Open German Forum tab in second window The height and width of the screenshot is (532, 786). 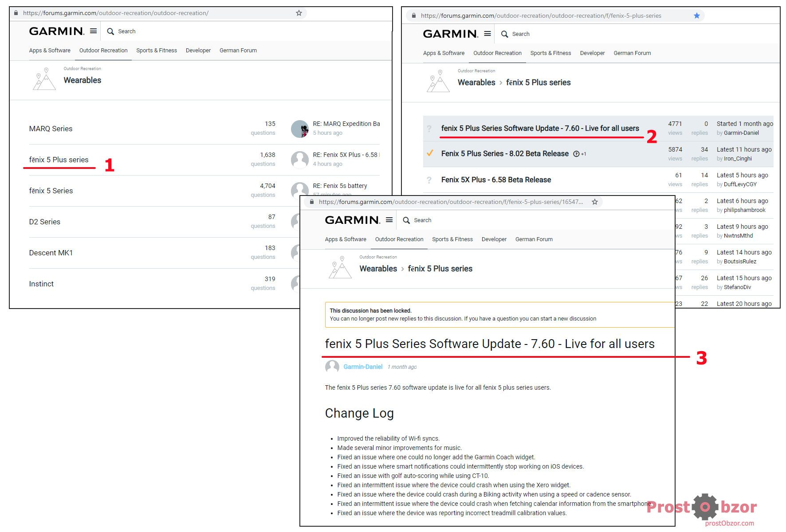click(632, 53)
